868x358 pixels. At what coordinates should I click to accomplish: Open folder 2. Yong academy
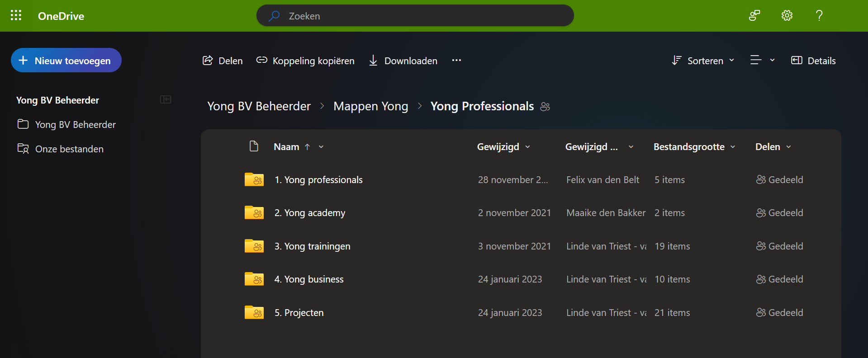coord(310,213)
